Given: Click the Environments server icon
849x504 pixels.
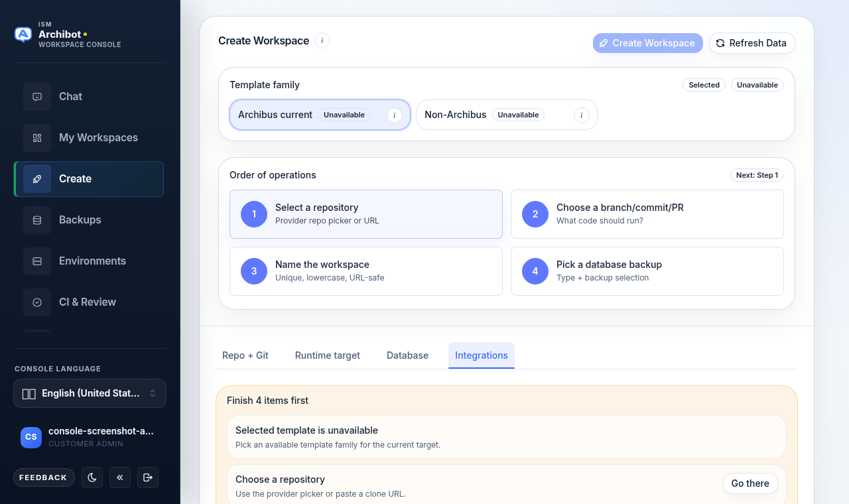Looking at the screenshot, I should tap(37, 261).
